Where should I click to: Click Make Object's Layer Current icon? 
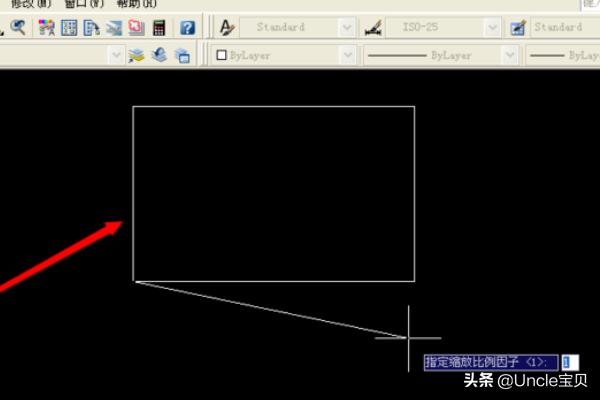136,56
